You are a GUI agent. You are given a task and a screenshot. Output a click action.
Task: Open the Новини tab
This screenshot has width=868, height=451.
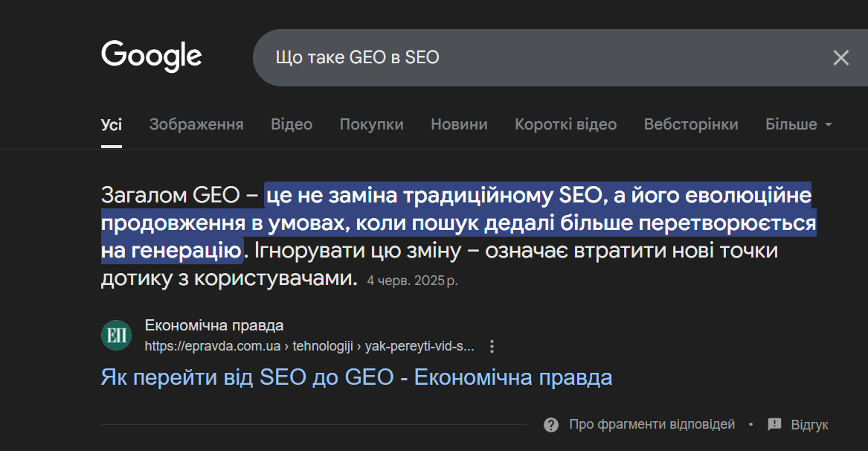click(459, 124)
